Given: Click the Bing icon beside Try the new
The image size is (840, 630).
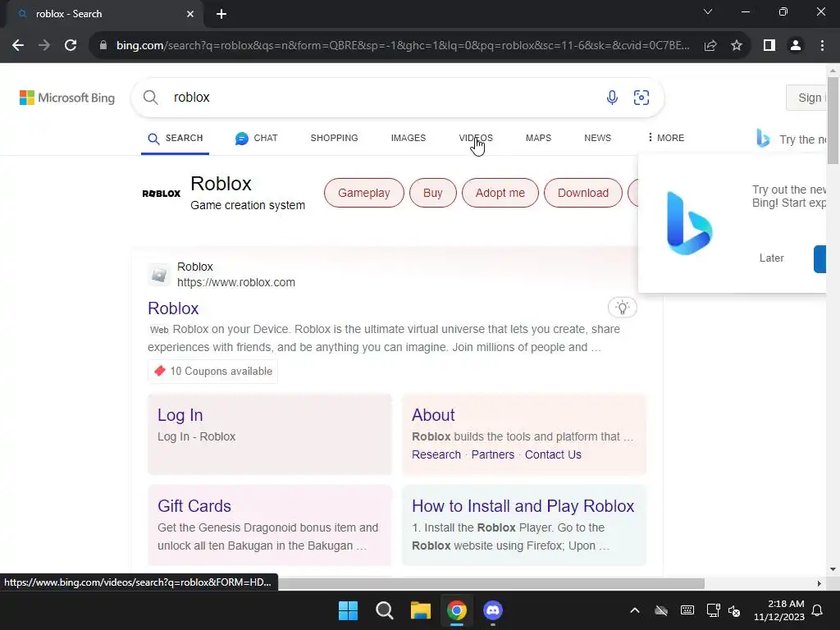Looking at the screenshot, I should (x=763, y=138).
